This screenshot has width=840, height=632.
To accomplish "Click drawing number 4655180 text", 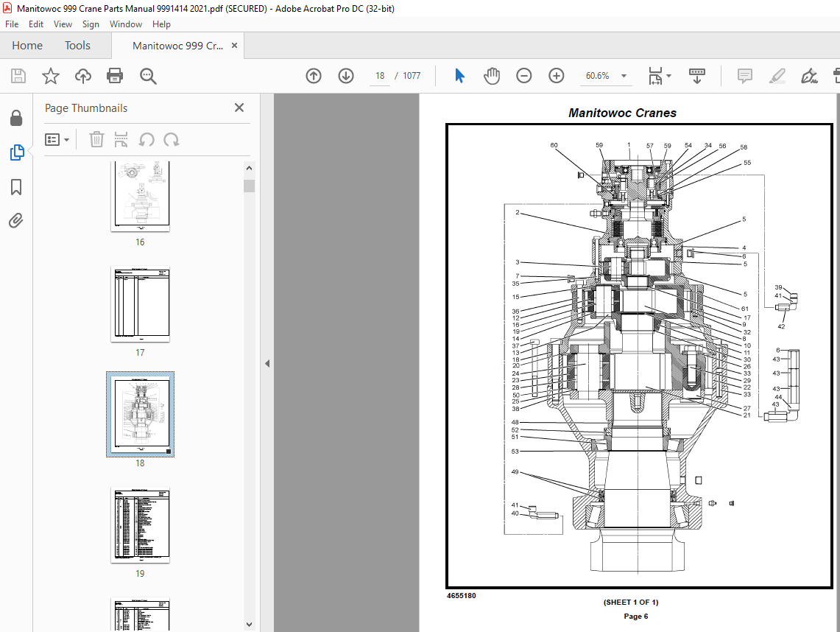I will (462, 596).
